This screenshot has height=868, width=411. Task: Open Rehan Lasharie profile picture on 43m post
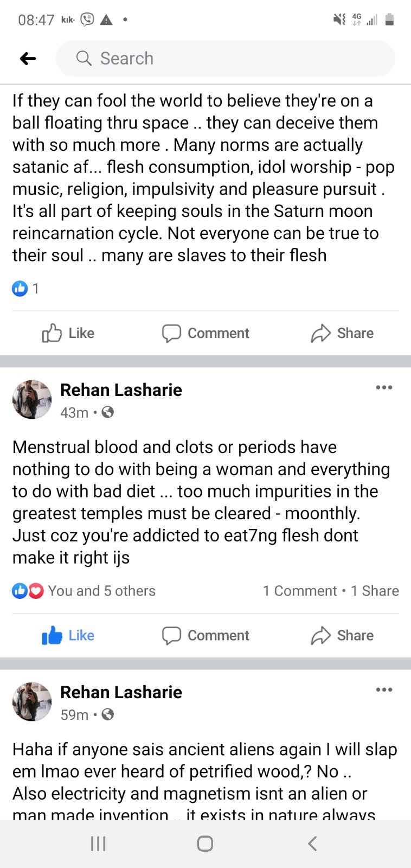(32, 399)
